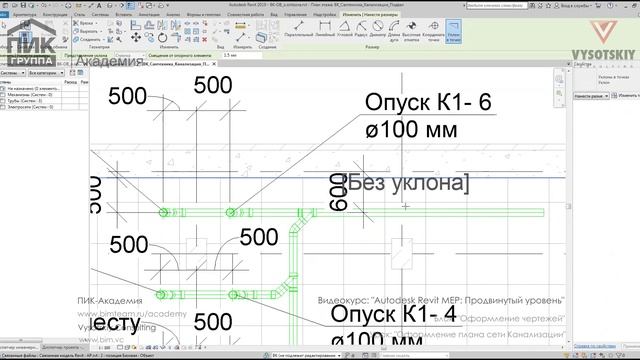640x360 pixels.
Task: Click the vertical scrollbar of drawing view
Action: click(x=569, y=206)
